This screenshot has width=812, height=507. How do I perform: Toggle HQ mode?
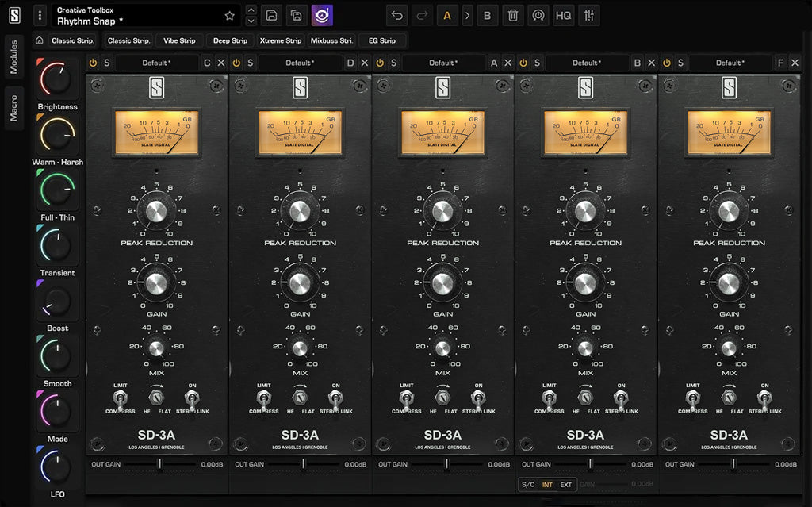click(563, 16)
